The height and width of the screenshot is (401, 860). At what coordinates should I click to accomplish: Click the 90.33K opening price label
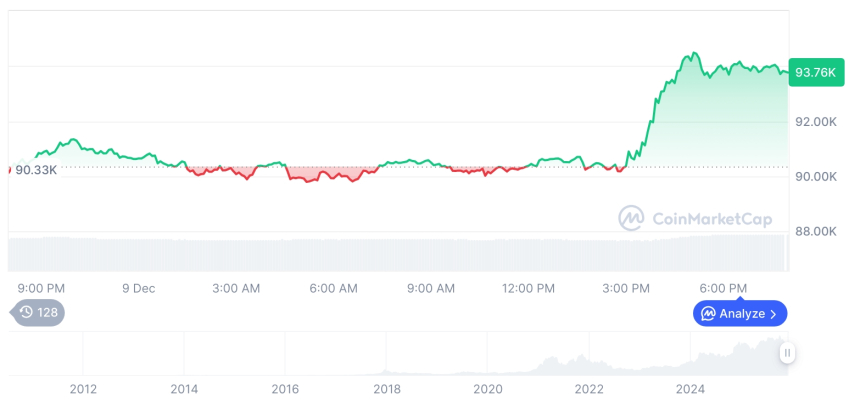coord(36,170)
